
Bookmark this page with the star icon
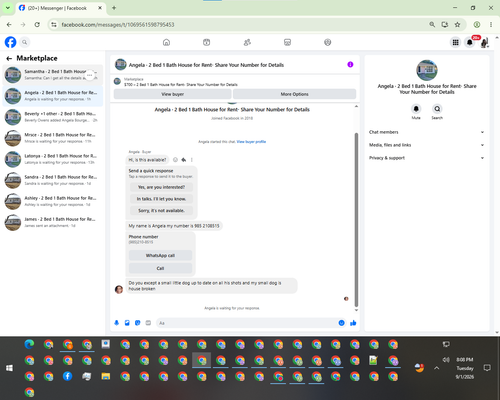tap(457, 25)
